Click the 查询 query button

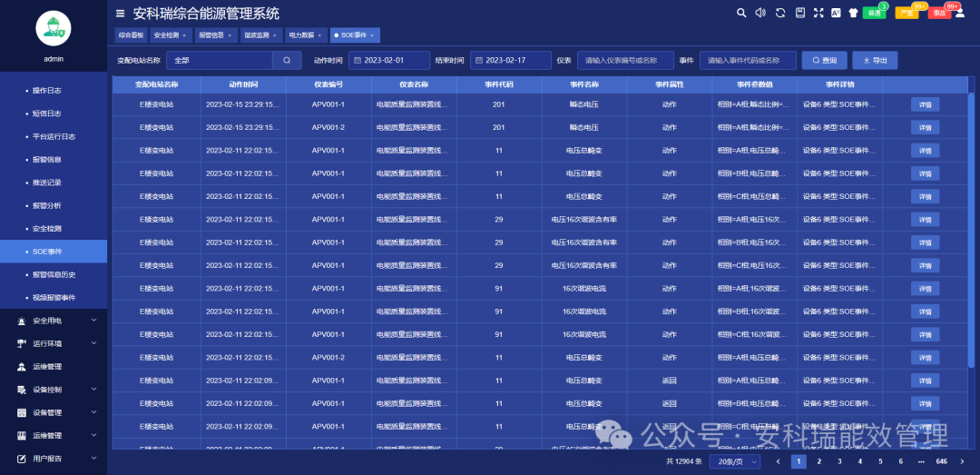coord(824,60)
